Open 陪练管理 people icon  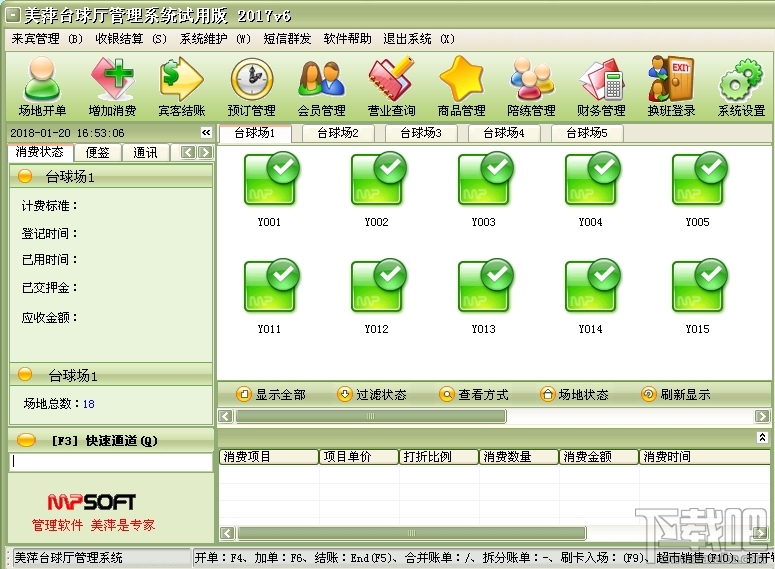click(x=531, y=87)
